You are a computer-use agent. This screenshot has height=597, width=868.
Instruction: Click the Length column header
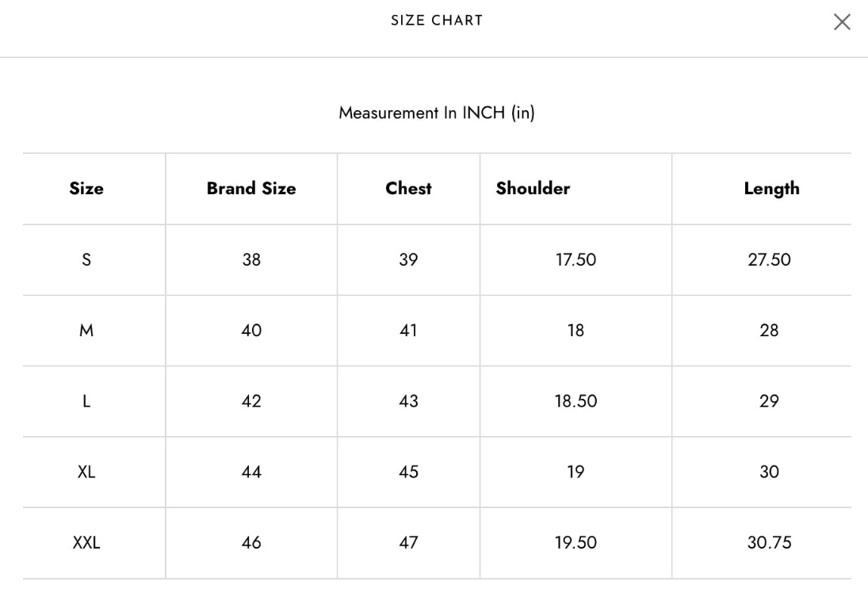771,189
